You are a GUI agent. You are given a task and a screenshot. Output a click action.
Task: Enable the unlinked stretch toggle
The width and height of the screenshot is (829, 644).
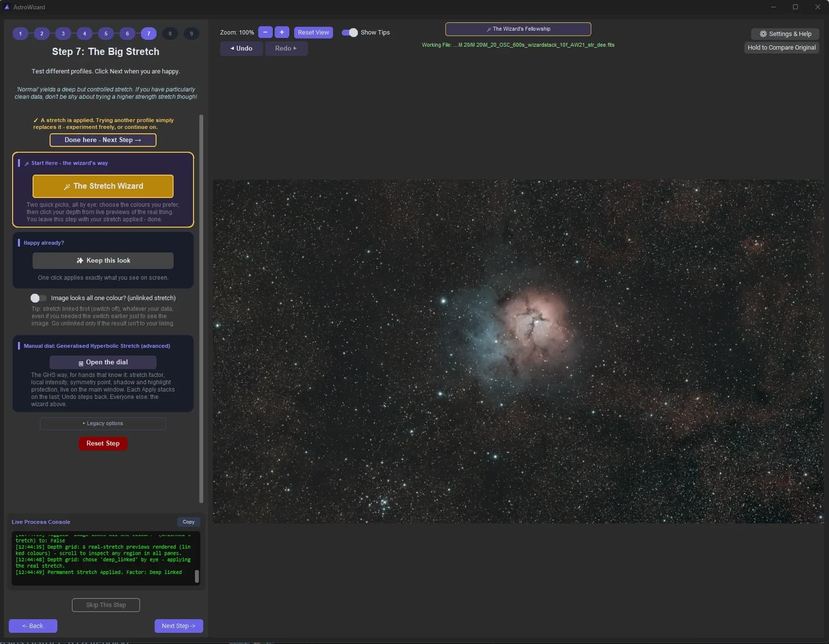[x=38, y=298]
